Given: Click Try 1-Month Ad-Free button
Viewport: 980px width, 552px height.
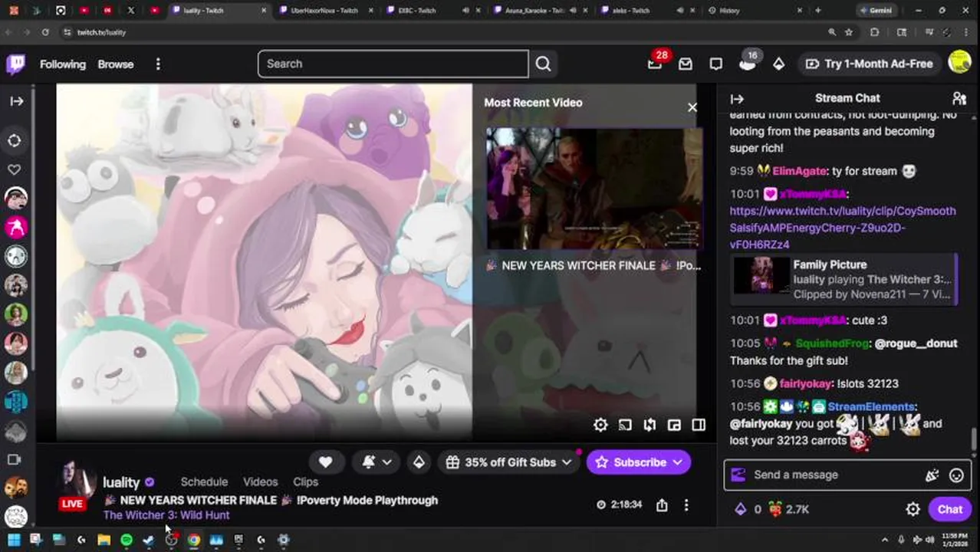Looking at the screenshot, I should (868, 64).
